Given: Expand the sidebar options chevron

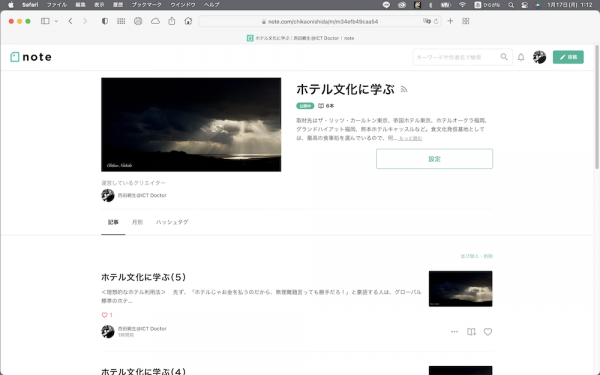Looking at the screenshot, I should pyautogui.click(x=56, y=21).
